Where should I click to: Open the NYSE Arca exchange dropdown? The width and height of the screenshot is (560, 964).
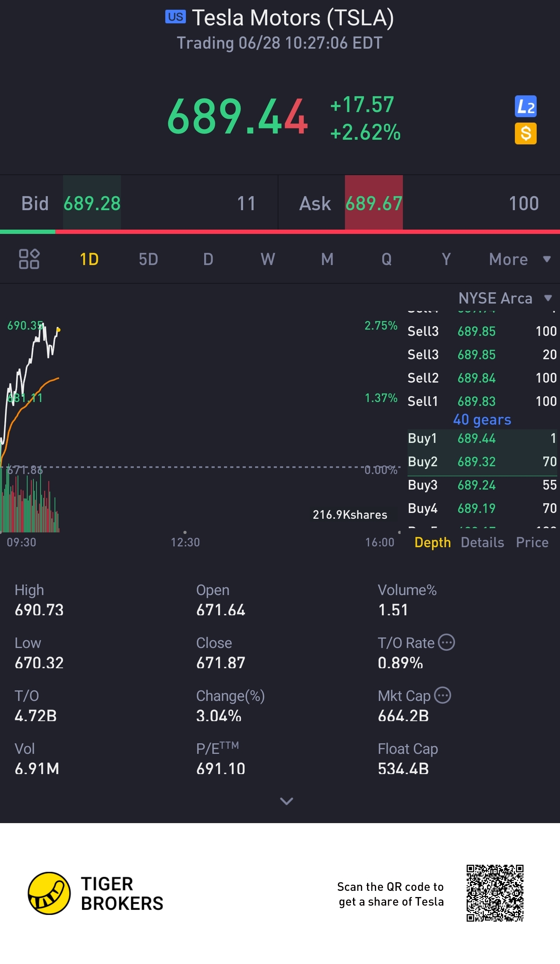point(505,298)
